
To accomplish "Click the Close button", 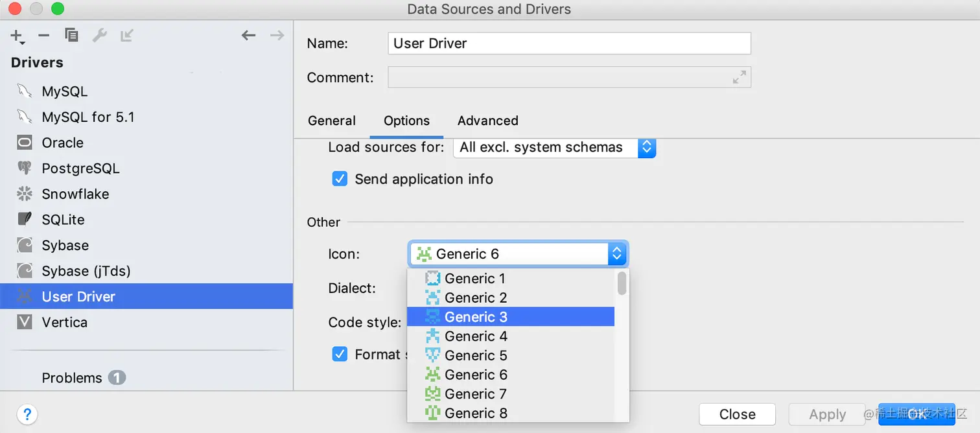I will 737,414.
